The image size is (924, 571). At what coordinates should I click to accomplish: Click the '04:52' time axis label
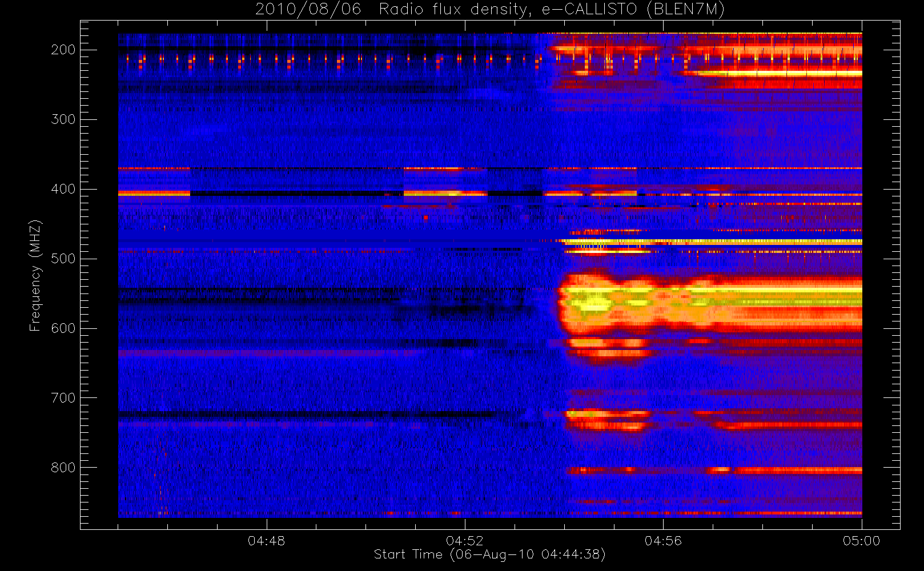point(464,541)
